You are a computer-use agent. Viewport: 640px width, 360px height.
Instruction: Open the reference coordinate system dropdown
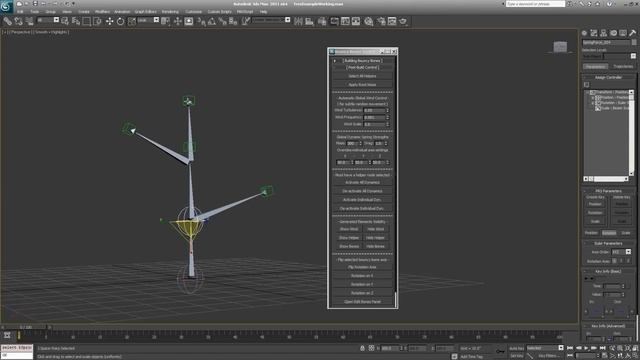click(148, 20)
